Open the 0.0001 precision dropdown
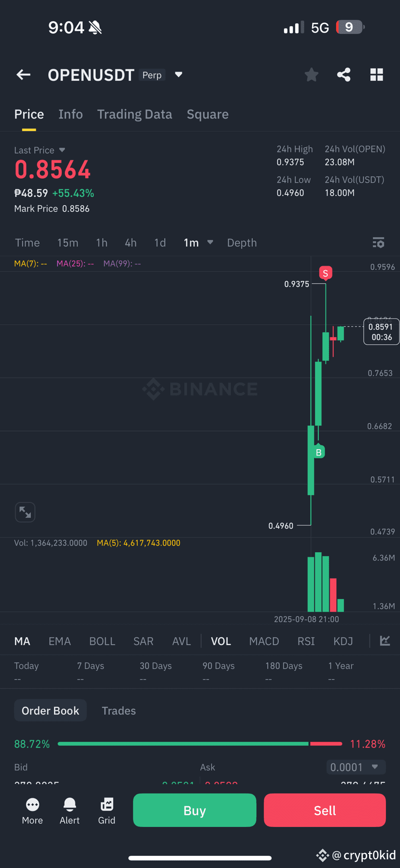The image size is (400, 868). pyautogui.click(x=356, y=767)
